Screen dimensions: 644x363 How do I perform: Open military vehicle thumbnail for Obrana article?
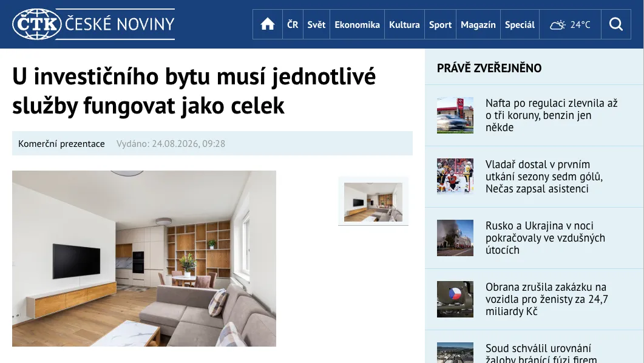click(455, 299)
